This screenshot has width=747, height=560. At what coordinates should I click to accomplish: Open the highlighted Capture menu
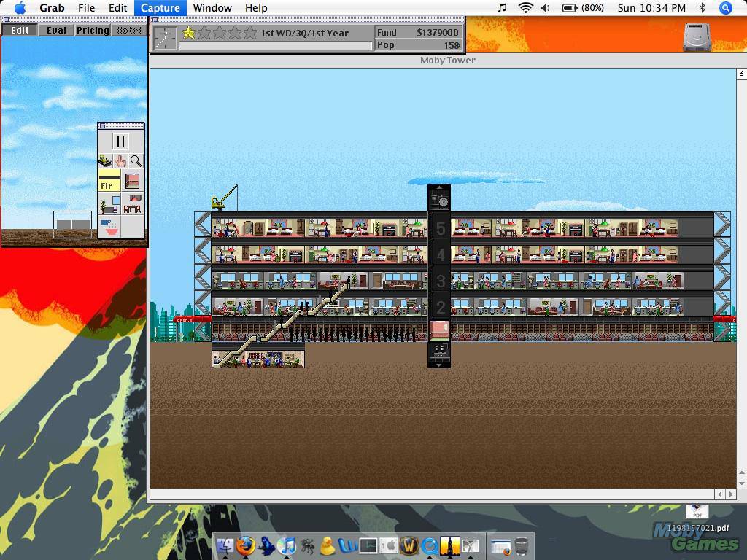tap(160, 7)
